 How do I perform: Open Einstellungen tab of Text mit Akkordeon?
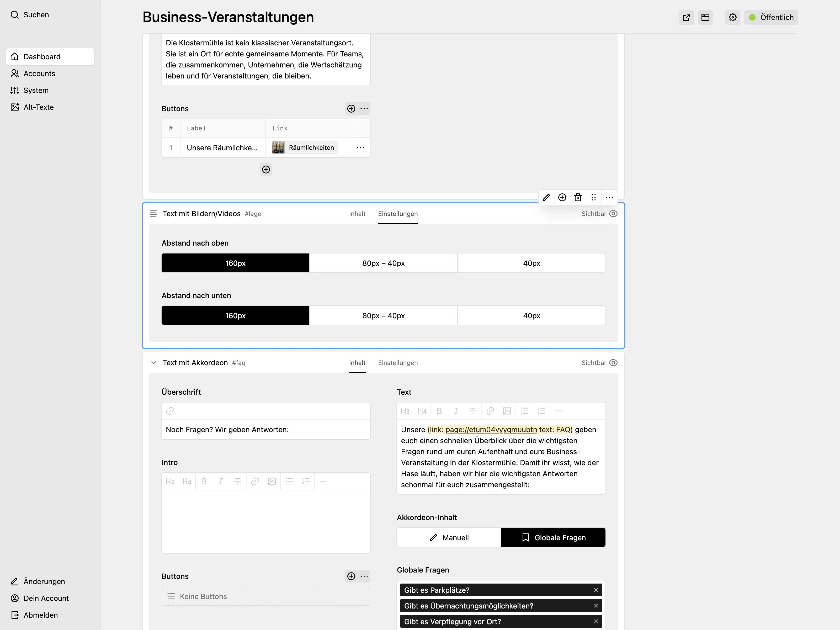coord(398,363)
